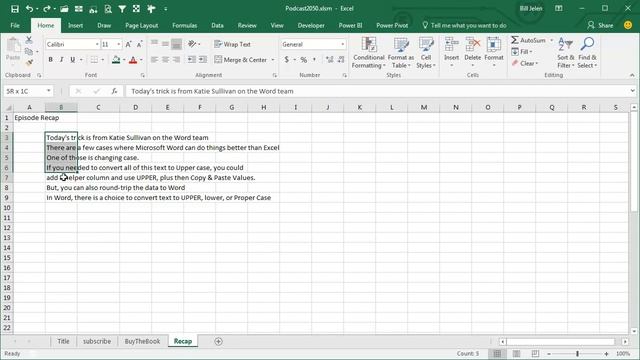The image size is (640, 360).
Task: Open Sort & Filter menu
Action: click(x=565, y=53)
